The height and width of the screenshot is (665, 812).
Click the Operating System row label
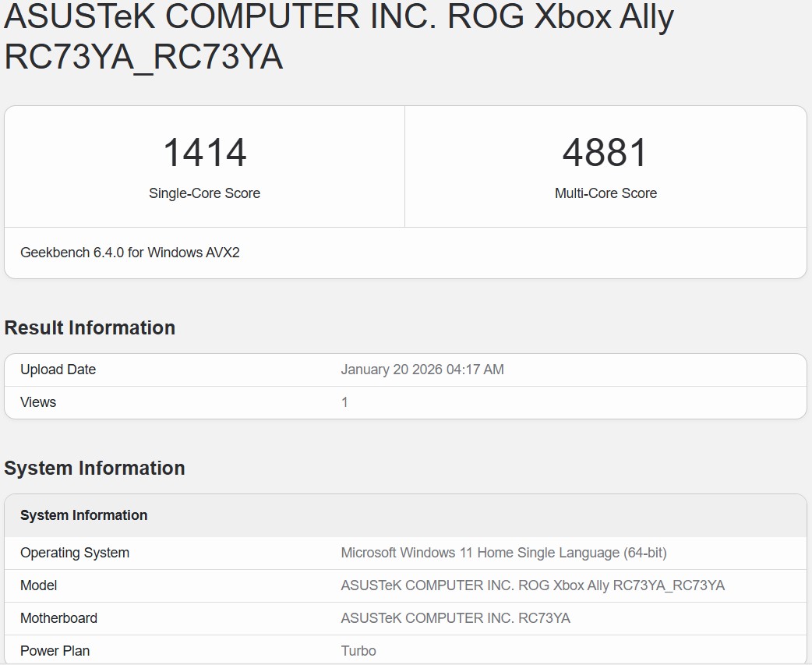coord(75,553)
